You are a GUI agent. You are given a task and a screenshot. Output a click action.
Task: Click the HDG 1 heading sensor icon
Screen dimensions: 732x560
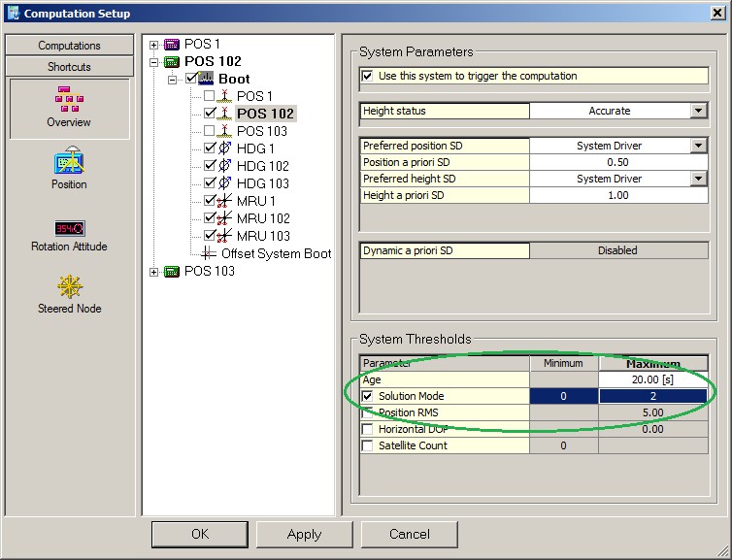pos(224,148)
